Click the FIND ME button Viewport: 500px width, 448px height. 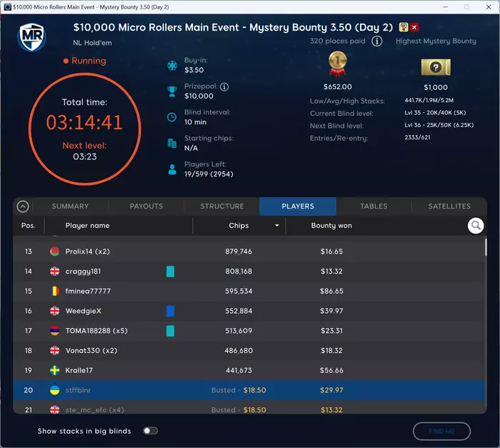coord(441,431)
